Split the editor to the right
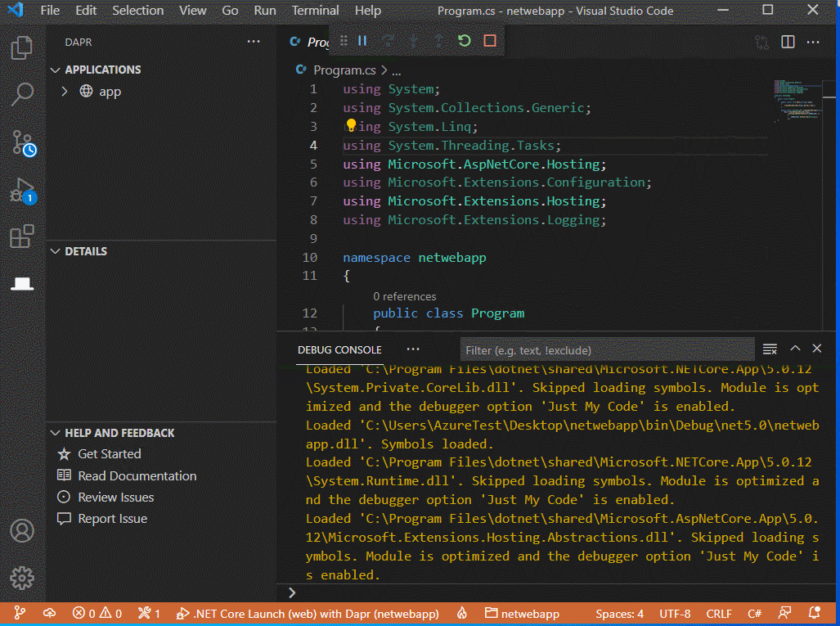This screenshot has height=626, width=840. (788, 42)
